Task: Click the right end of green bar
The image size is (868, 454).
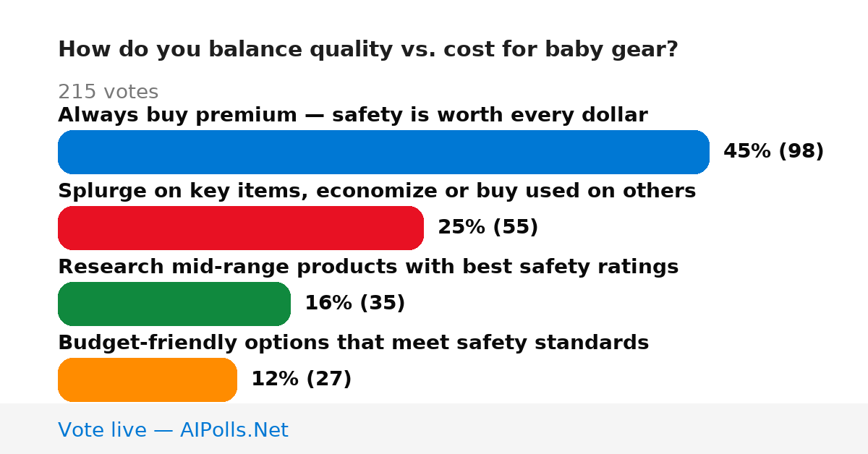Action: 282,304
